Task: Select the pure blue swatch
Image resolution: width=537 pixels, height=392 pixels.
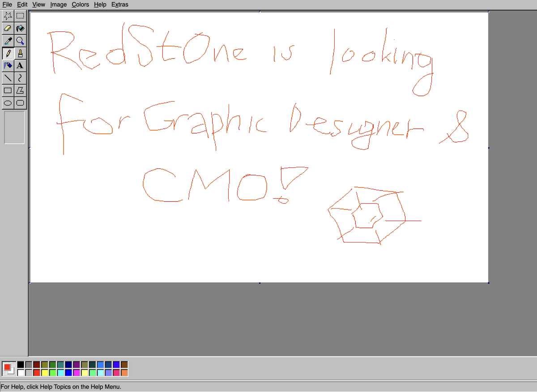Action: (69, 373)
